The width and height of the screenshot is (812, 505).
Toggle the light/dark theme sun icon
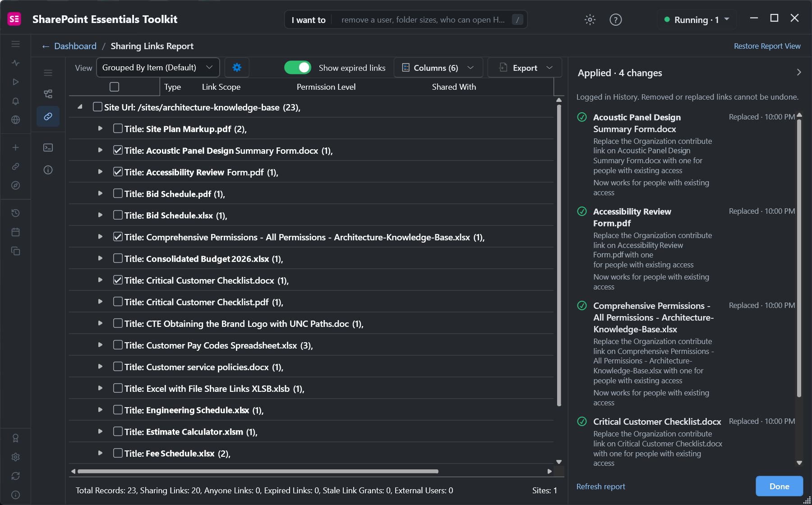[590, 19]
